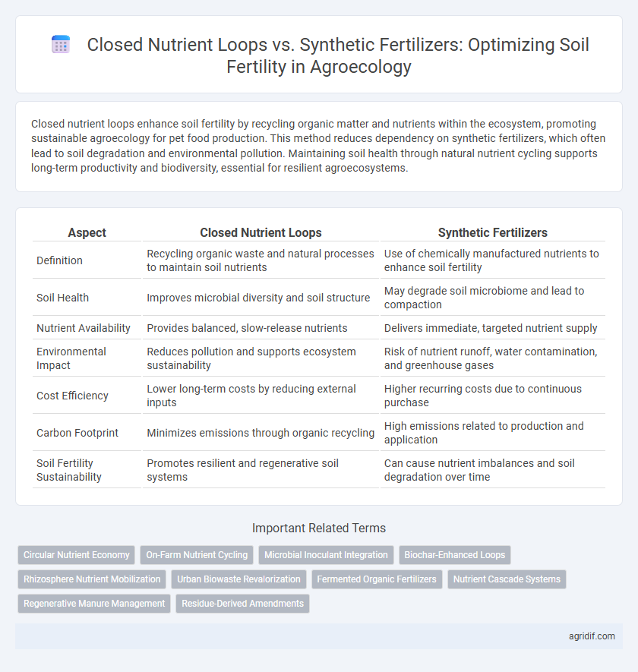This screenshot has width=638, height=672.
Task: Select the Soil Health table row
Action: (x=319, y=298)
